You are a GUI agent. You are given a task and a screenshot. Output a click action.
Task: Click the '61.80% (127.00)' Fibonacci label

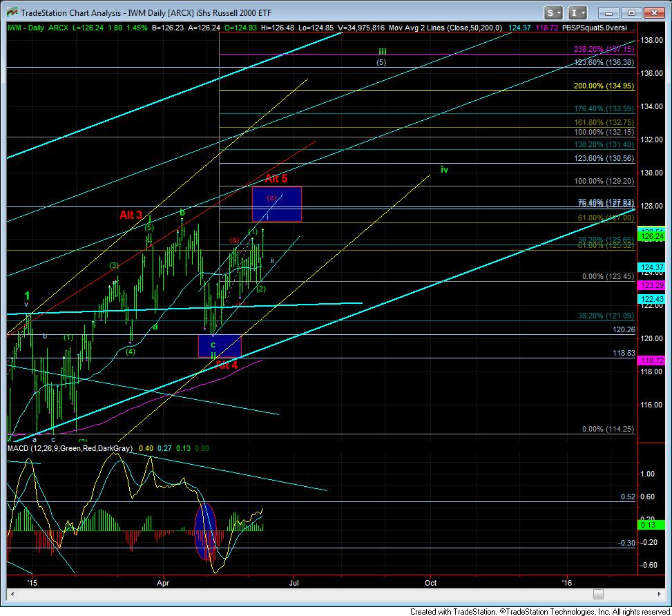pos(606,218)
